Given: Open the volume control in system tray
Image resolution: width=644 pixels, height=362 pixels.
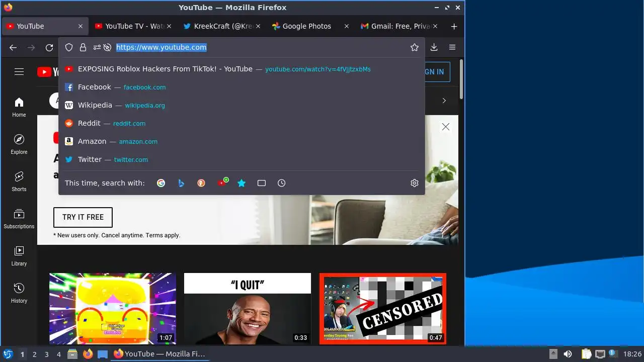Looking at the screenshot, I should pyautogui.click(x=568, y=354).
